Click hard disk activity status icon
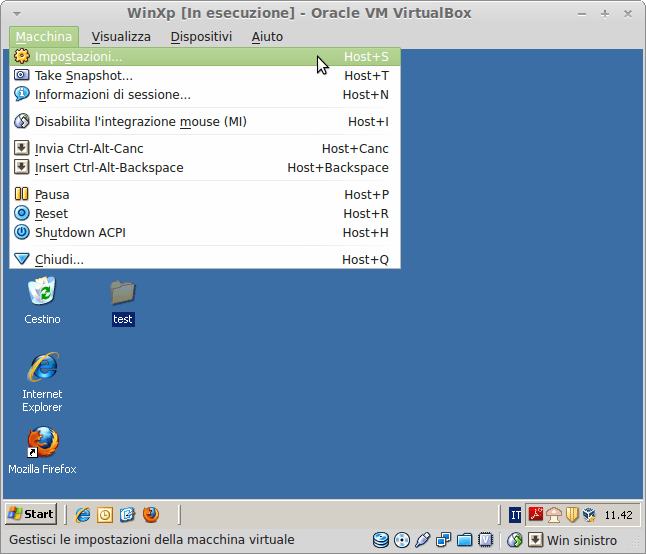This screenshot has height=554, width=646. (381, 540)
